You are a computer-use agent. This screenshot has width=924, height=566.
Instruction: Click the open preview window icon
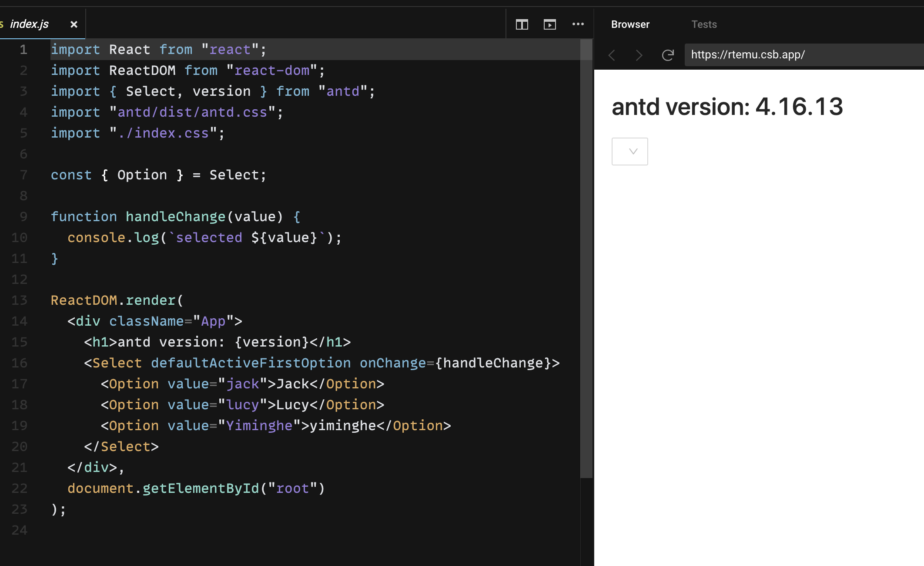pos(549,24)
